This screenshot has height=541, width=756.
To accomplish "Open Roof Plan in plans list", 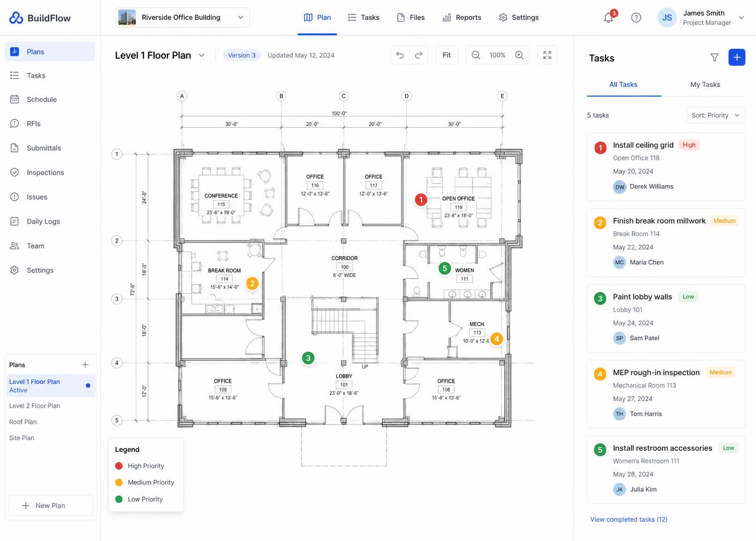I will click(x=23, y=422).
